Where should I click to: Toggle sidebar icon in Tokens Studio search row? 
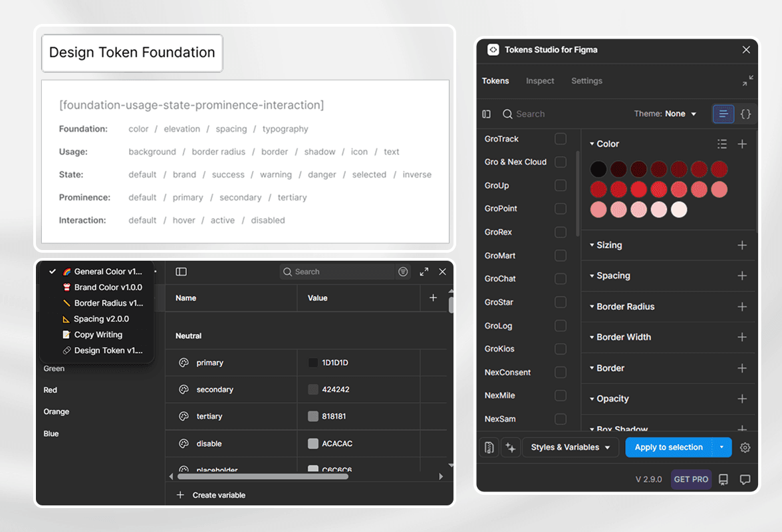(x=486, y=114)
